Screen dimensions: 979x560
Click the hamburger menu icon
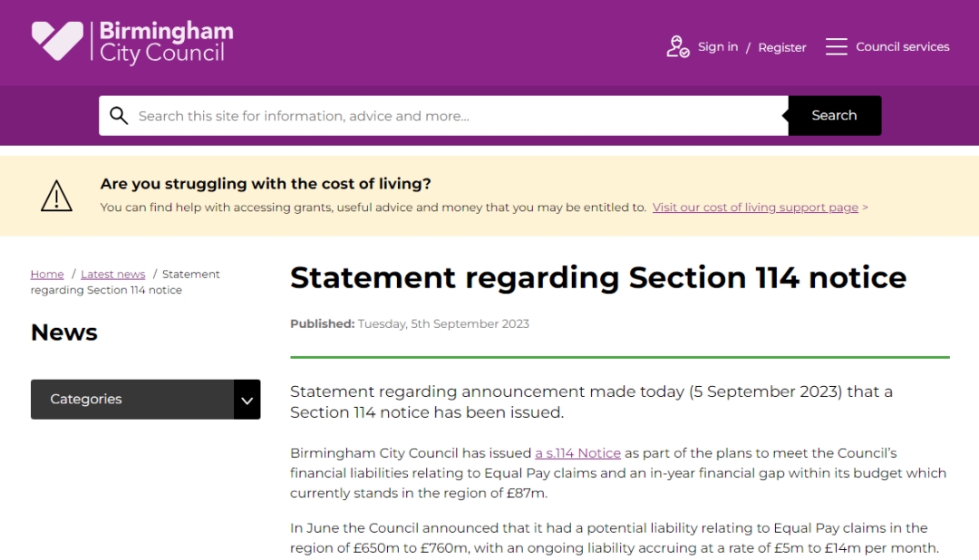(x=836, y=46)
